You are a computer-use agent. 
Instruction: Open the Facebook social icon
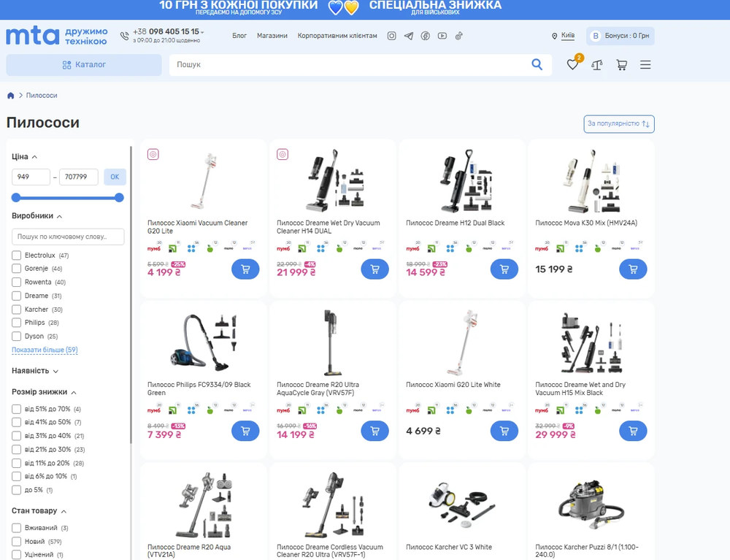click(x=425, y=36)
